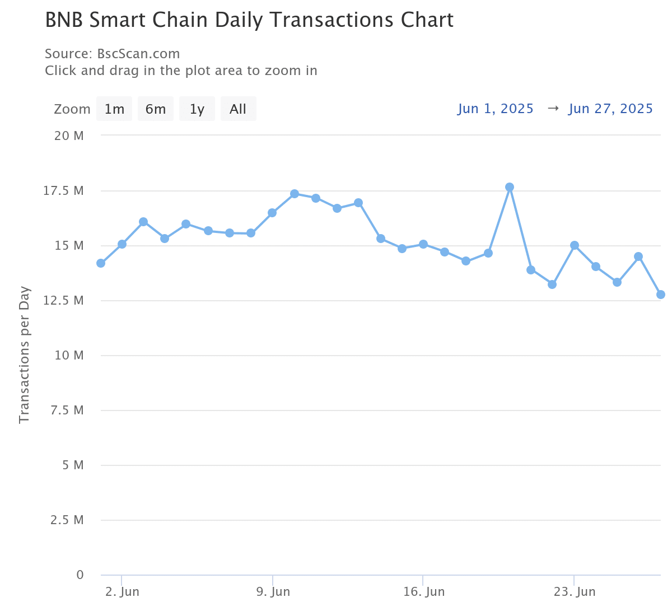Click the highest peak data point near 17.5 M
This screenshot has height=616, width=672.
pos(510,187)
